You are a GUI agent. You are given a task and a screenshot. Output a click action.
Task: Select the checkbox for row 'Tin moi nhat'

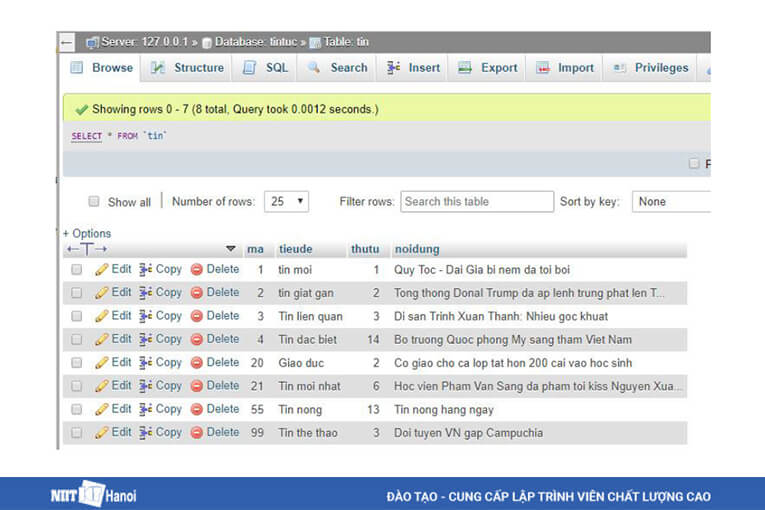click(x=77, y=386)
